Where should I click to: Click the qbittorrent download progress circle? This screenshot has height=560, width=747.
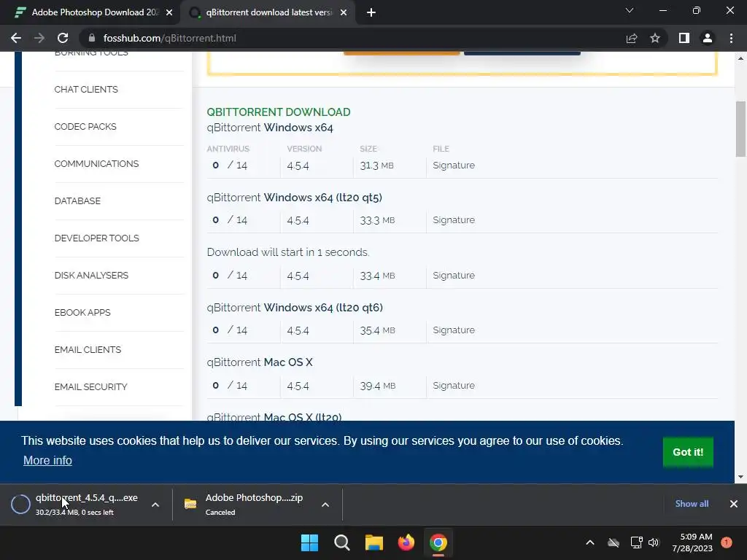pos(20,505)
